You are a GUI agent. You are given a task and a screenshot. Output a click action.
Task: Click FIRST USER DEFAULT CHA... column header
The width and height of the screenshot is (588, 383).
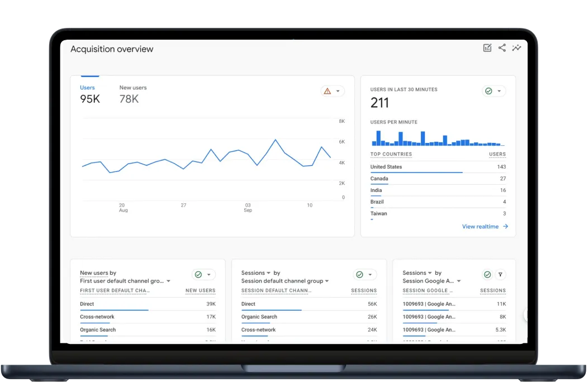pos(115,291)
